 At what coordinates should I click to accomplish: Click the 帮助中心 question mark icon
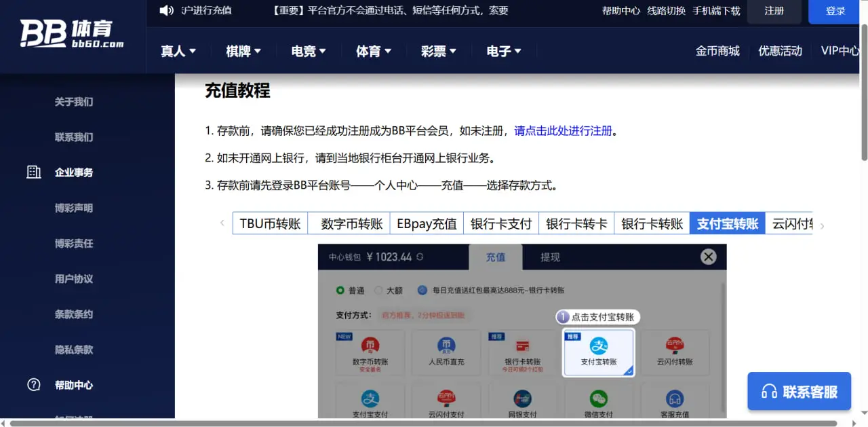[x=34, y=385]
